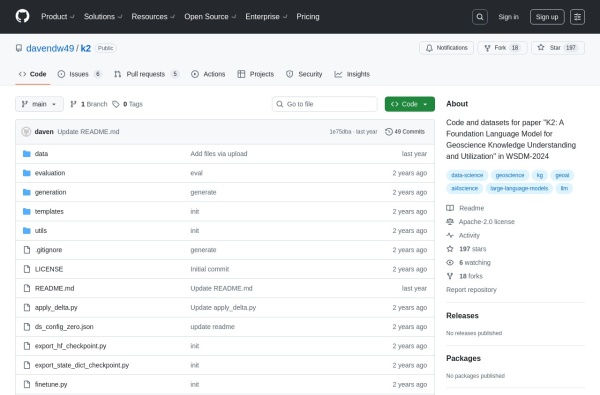Open the header settings sliders icon

577,17
